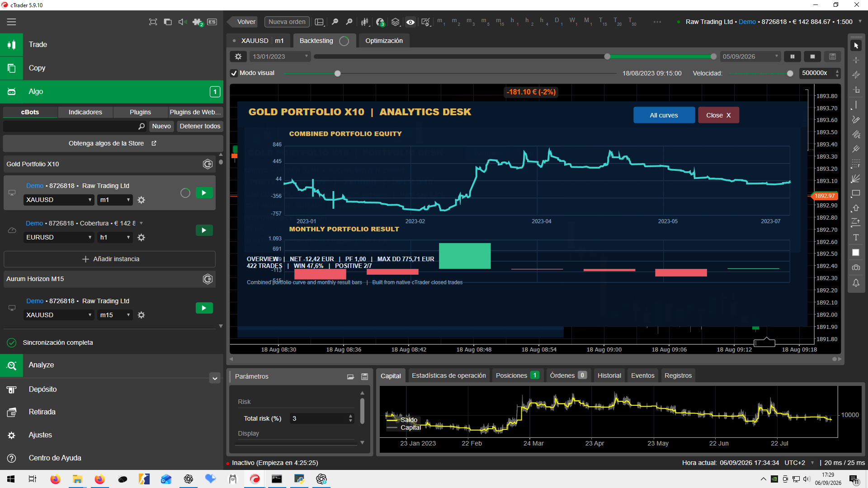The height and width of the screenshot is (488, 868).
Task: Open the XAUUSD symbol dropdown under Gold Portfolio
Action: tap(59, 200)
